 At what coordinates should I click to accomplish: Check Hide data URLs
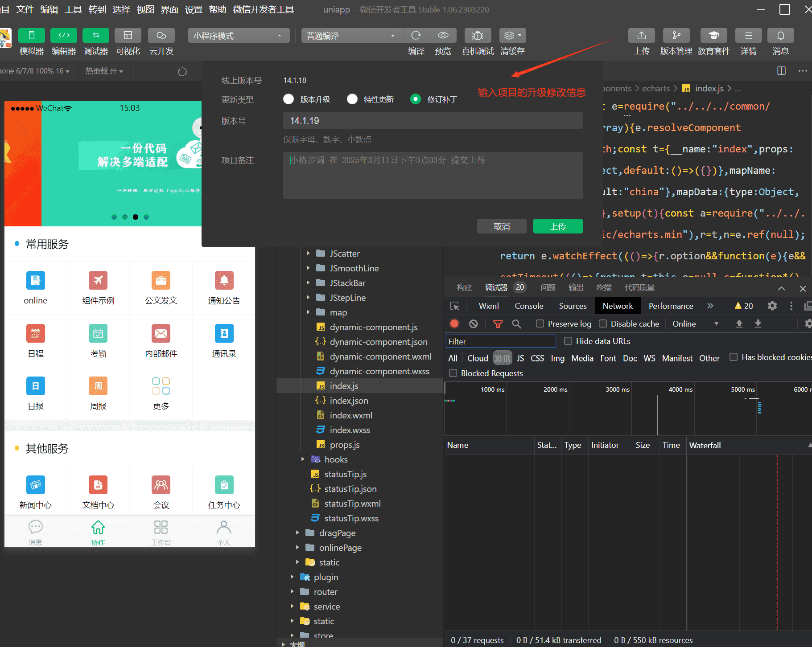568,341
